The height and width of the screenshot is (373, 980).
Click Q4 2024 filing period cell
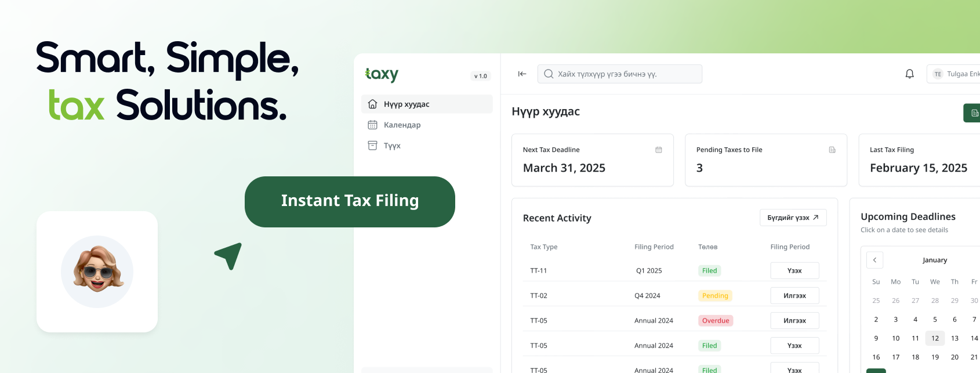coord(647,296)
